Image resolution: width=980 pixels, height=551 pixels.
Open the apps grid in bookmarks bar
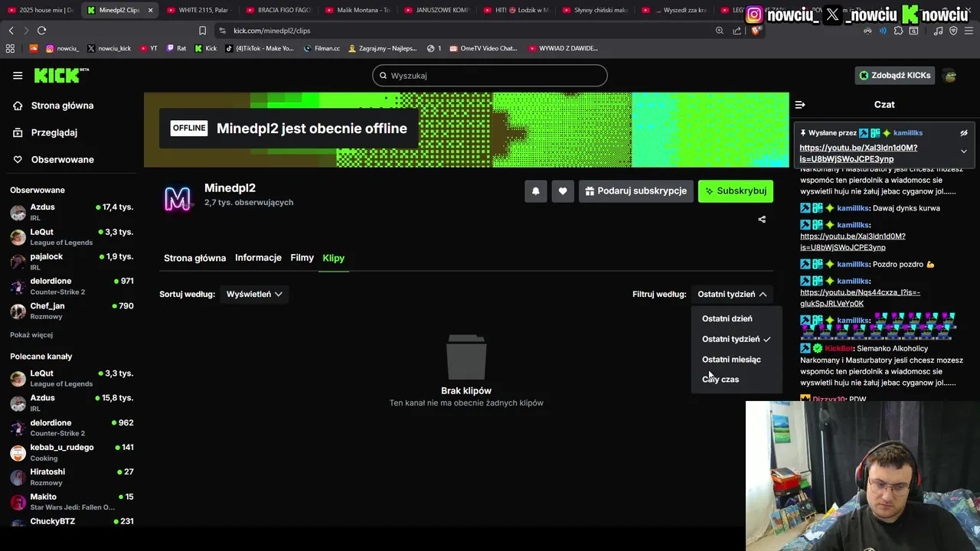tap(10, 48)
